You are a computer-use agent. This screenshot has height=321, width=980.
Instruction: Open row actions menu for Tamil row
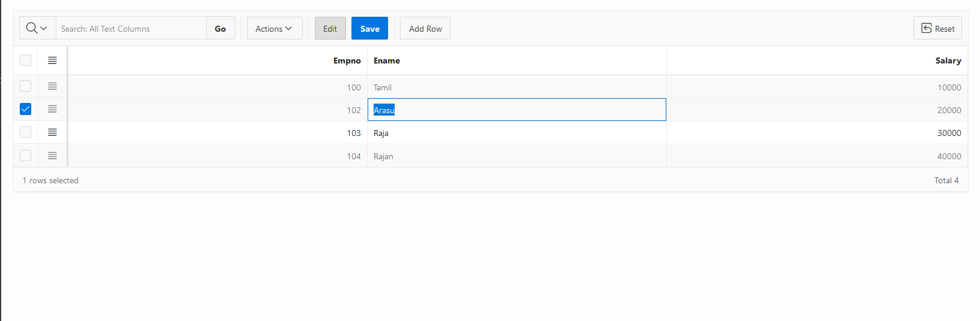click(52, 86)
